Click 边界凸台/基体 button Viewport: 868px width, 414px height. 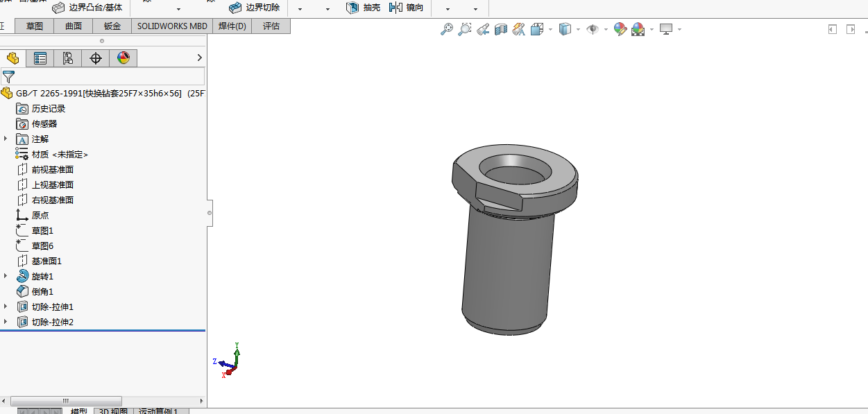[x=87, y=8]
